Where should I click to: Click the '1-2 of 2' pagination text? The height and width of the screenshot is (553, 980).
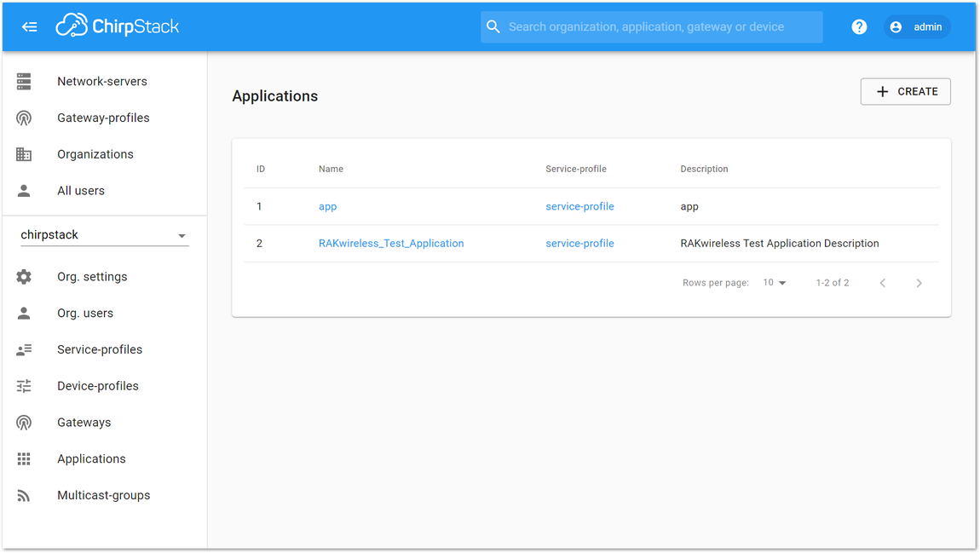coord(833,283)
